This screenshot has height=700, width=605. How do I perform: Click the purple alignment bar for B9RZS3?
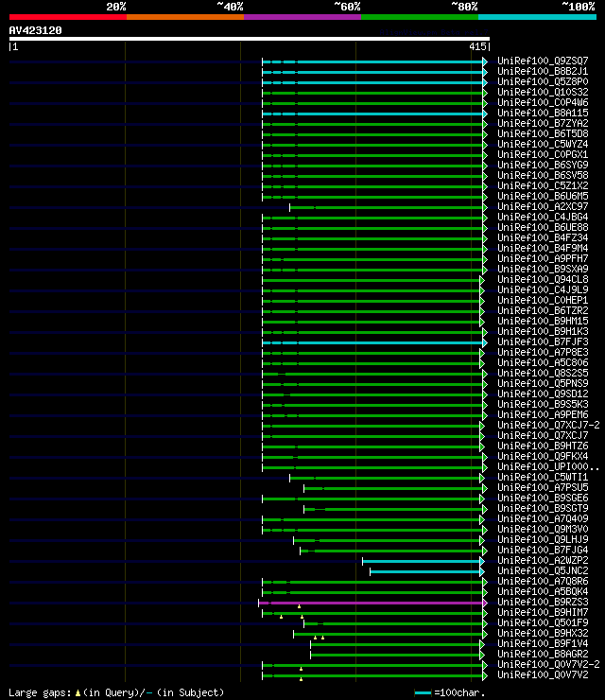[372, 604]
